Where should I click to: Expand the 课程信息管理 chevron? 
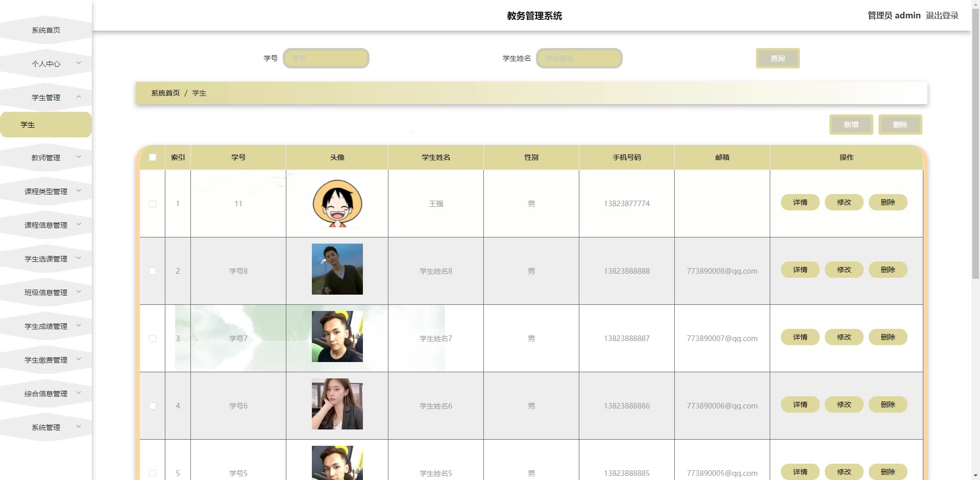(79, 225)
